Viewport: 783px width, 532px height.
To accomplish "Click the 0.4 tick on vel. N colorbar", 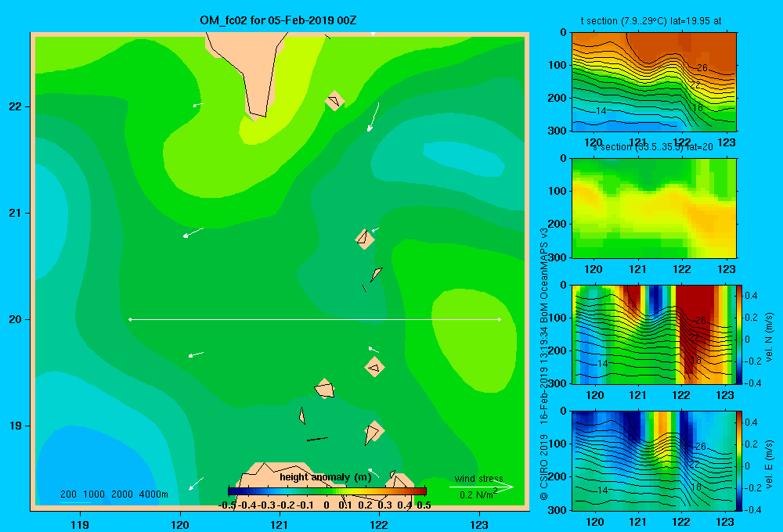I will click(752, 296).
